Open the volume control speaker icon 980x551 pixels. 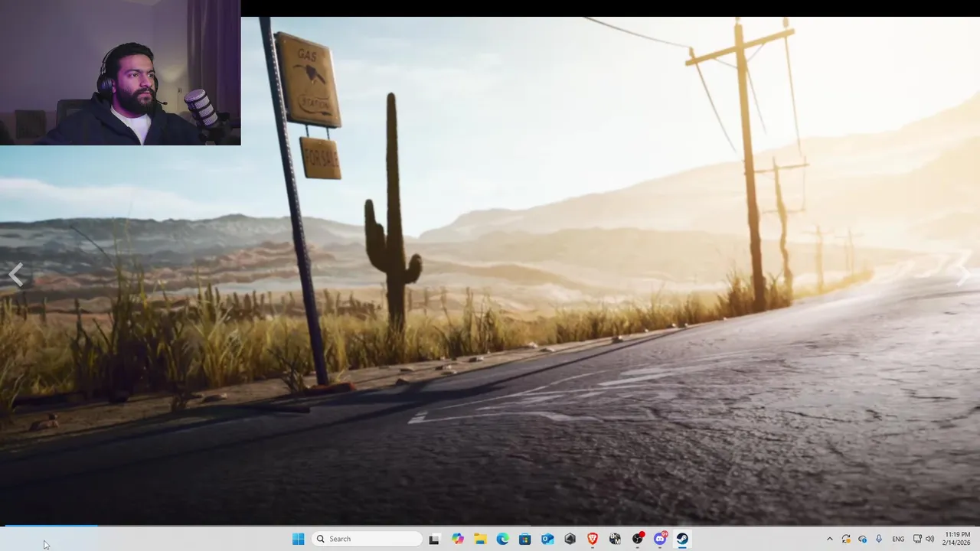[x=930, y=539]
